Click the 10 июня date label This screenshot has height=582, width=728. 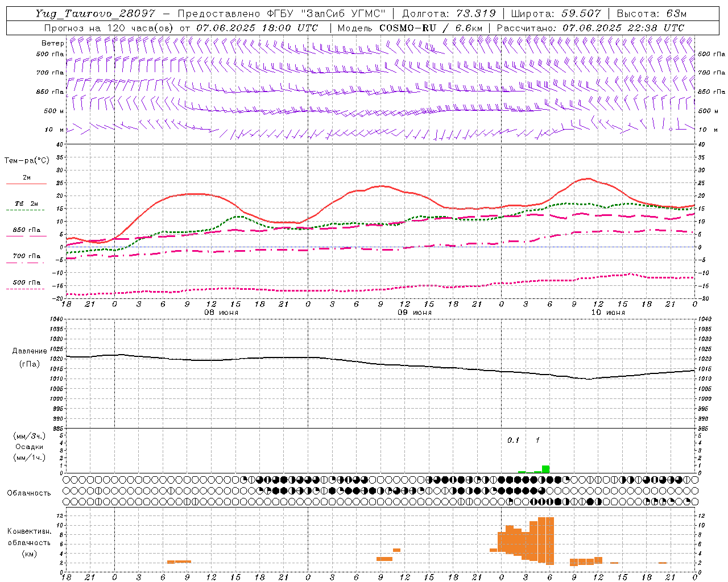point(608,313)
